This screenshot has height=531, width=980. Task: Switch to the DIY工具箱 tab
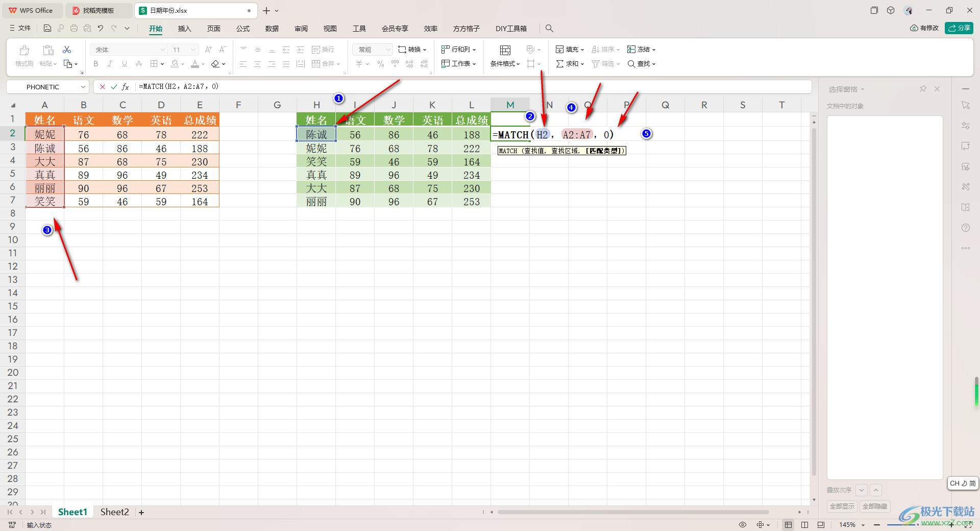coord(511,29)
